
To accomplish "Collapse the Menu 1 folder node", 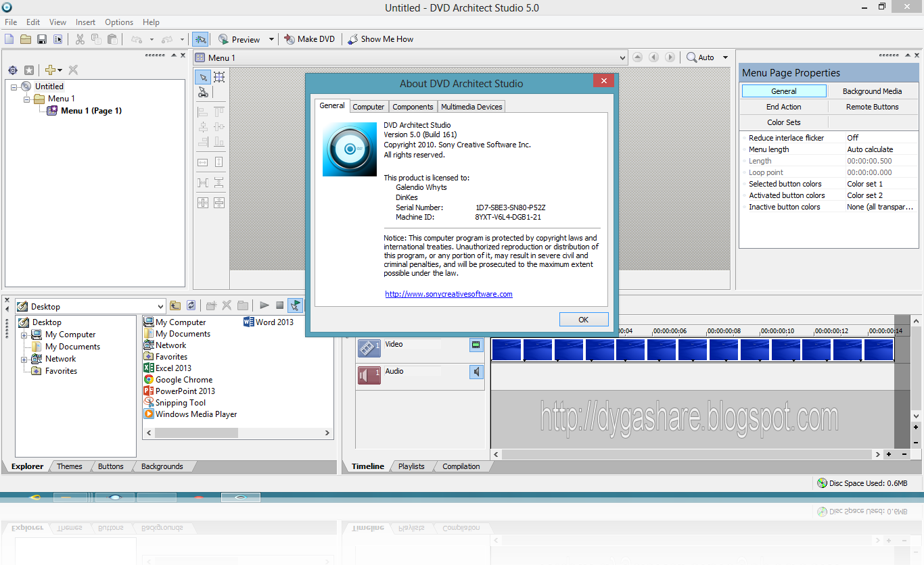I will coord(26,99).
